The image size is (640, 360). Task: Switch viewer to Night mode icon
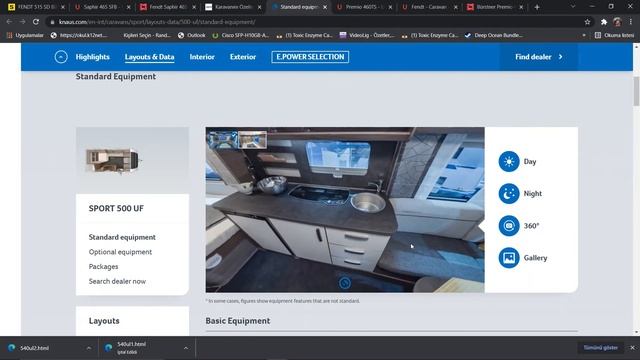pyautogui.click(x=509, y=193)
